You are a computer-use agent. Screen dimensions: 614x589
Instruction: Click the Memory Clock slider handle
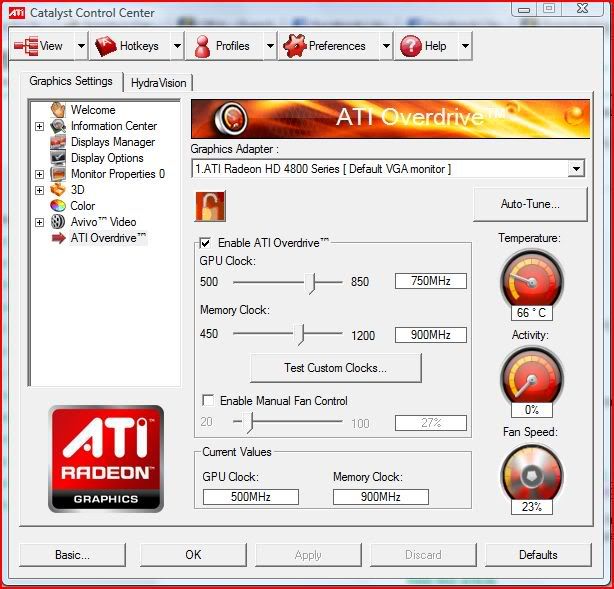tap(300, 334)
